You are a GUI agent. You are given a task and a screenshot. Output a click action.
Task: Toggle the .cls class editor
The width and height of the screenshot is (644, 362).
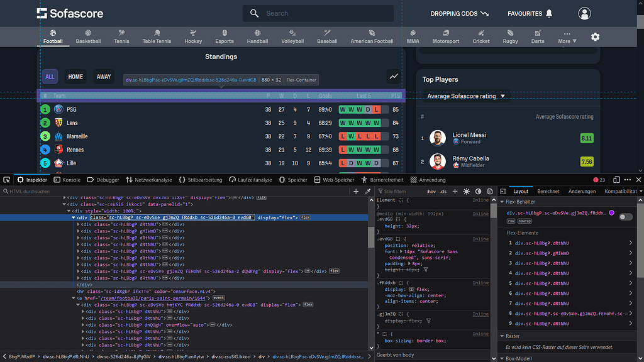[x=442, y=192]
